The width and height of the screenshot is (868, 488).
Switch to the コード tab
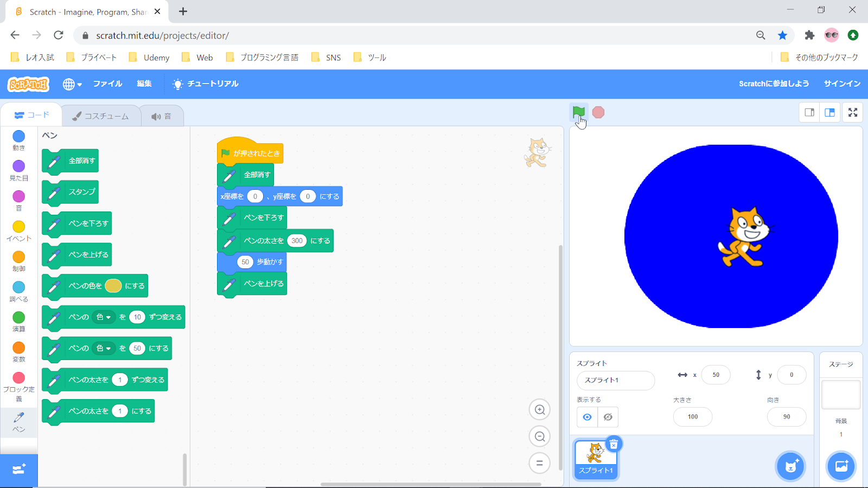(31, 115)
